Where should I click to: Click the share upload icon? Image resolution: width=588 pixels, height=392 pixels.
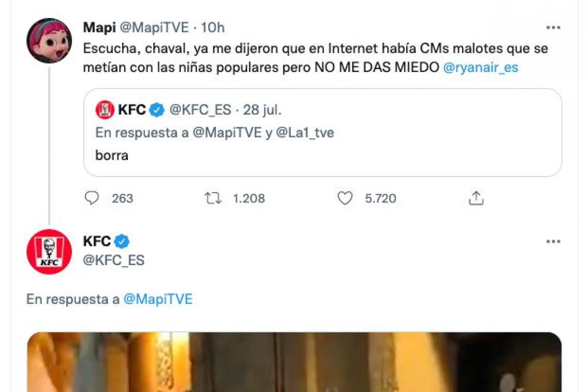(x=476, y=198)
